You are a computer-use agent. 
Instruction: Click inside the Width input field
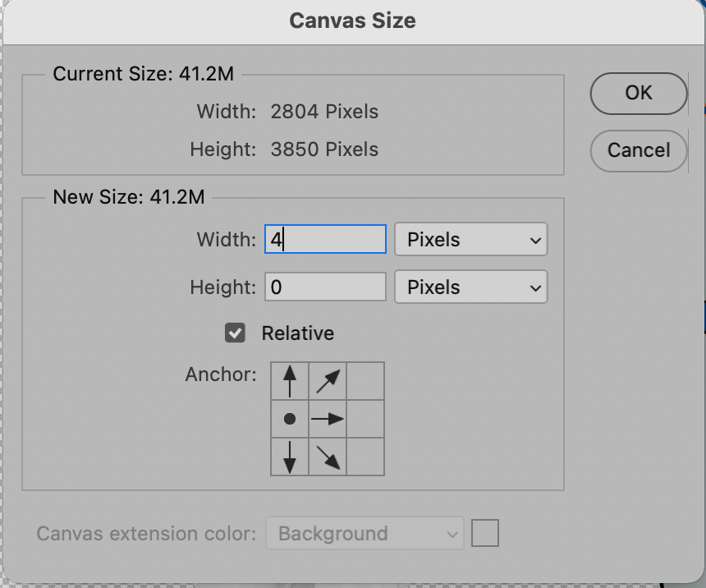point(325,239)
